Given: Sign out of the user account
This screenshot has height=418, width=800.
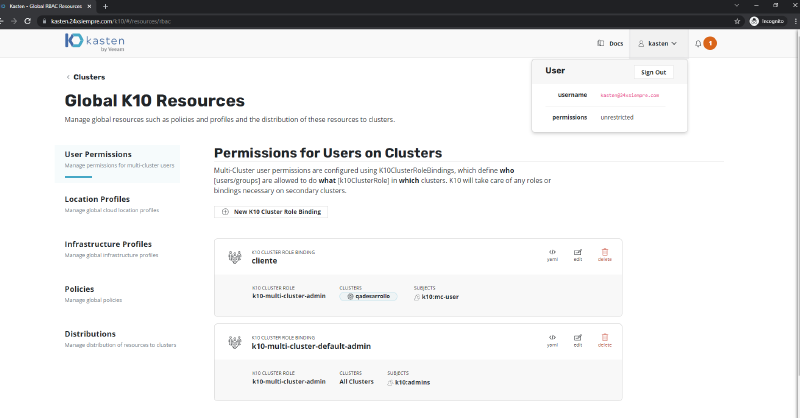Looking at the screenshot, I should click(x=654, y=72).
